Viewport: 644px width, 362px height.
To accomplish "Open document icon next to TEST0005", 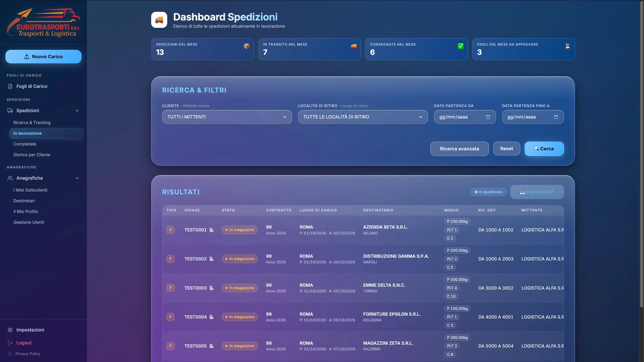I will 211,346.
